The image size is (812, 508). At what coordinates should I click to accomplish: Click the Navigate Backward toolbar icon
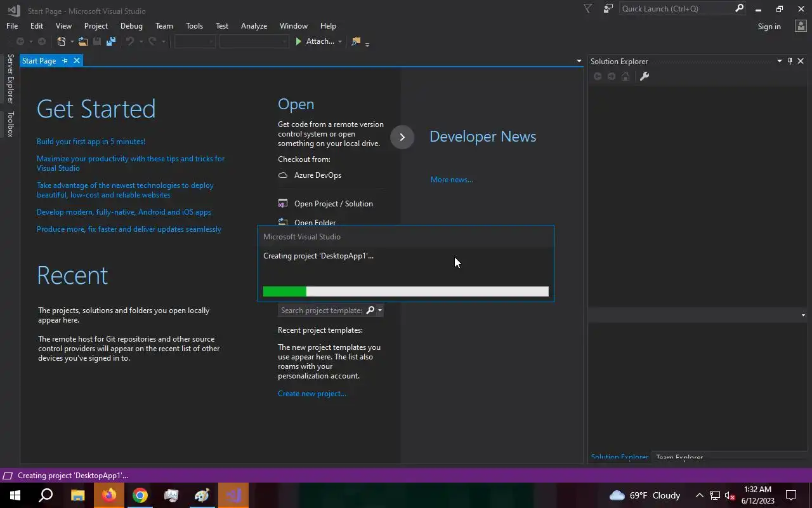pos(20,41)
